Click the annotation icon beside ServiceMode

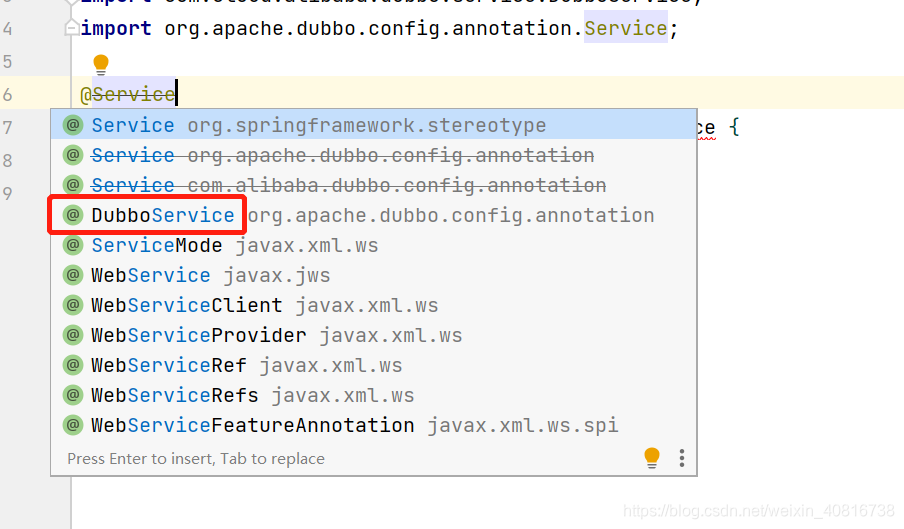pyautogui.click(x=73, y=245)
